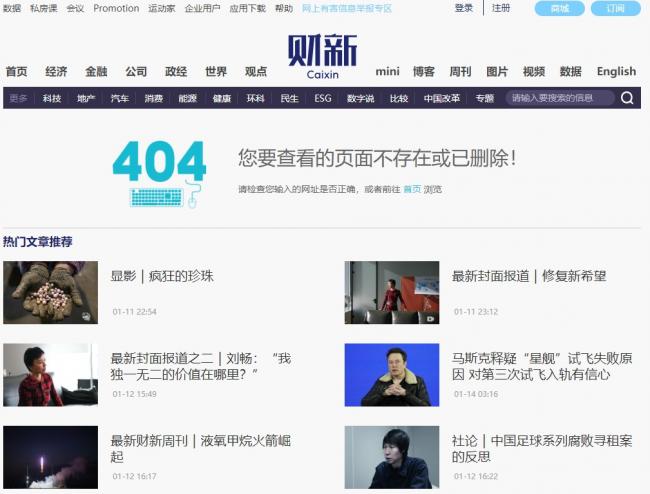Open the rocket launch article thumbnail
Screen dimensions: 650x494
pos(50,457)
